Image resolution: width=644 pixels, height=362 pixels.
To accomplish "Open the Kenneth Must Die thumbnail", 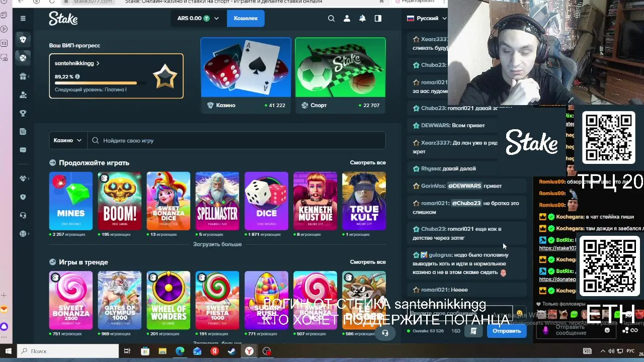I will tap(315, 201).
